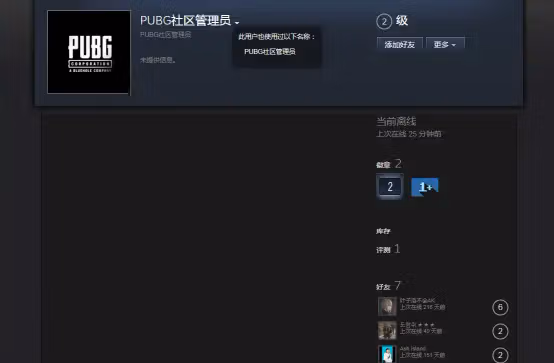Click the level 2 circle beside Ash Island
Screen dimensions: 554x363
pos(500,355)
